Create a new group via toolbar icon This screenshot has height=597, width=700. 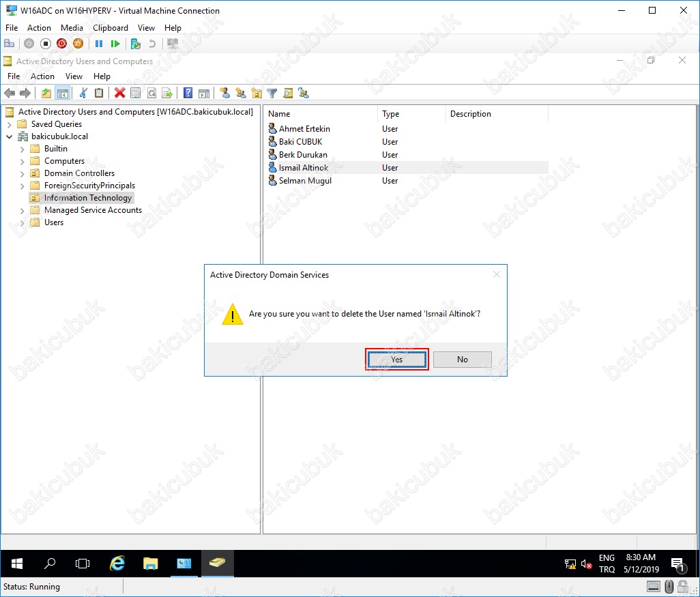pyautogui.click(x=241, y=93)
